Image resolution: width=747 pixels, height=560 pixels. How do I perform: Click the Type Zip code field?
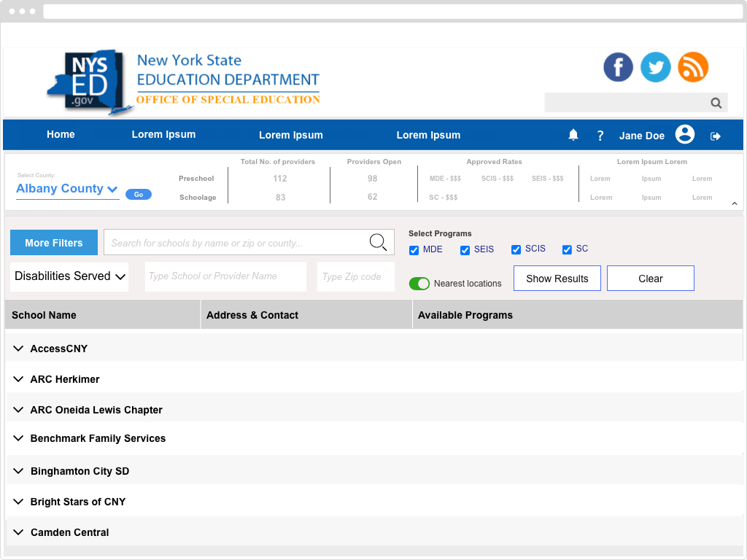356,277
